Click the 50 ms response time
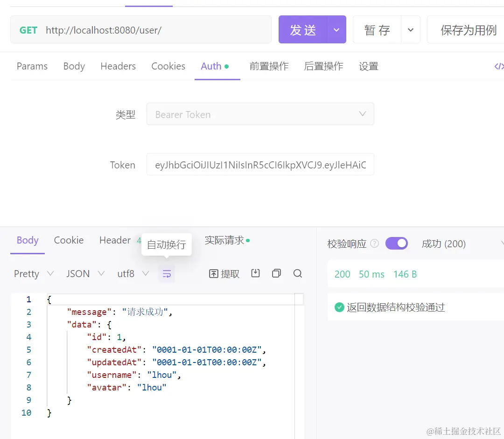504x439 pixels. (371, 274)
